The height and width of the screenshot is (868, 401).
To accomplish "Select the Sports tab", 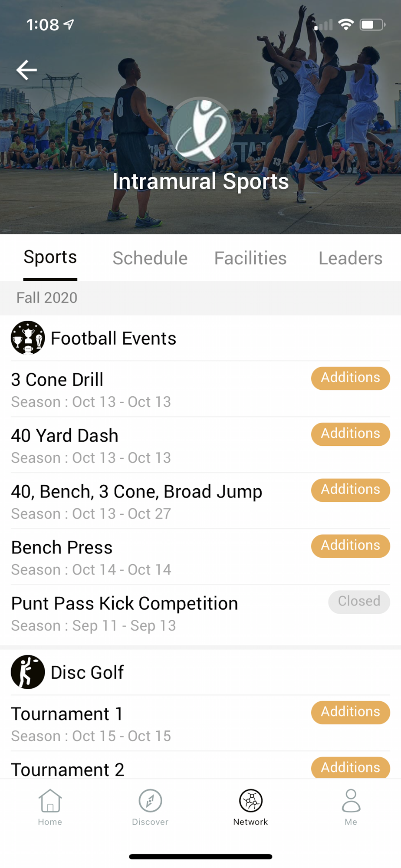I will [50, 257].
